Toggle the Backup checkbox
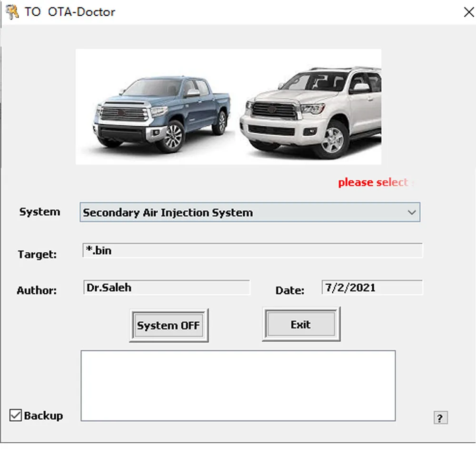Image resolution: width=476 pixels, height=476 pixels. coord(16,415)
